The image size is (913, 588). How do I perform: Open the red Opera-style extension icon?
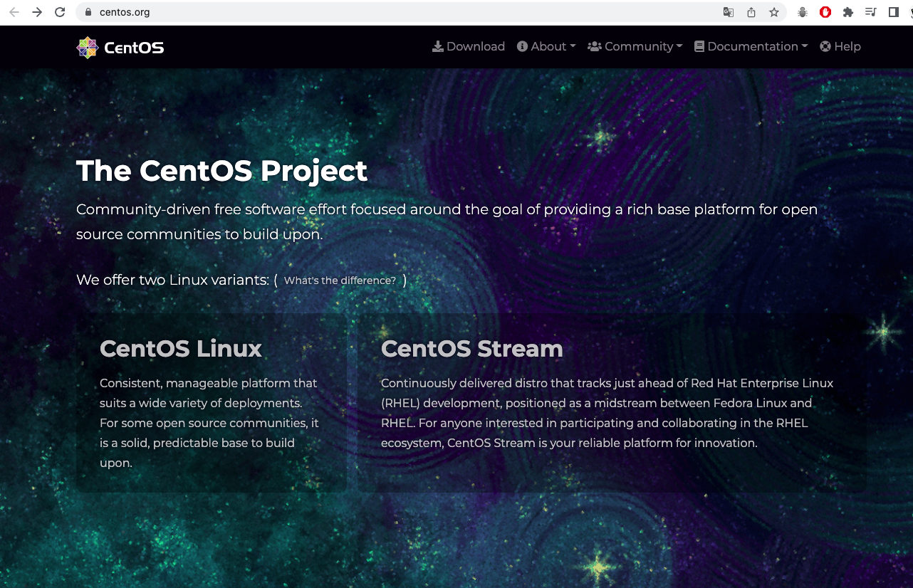(x=825, y=12)
